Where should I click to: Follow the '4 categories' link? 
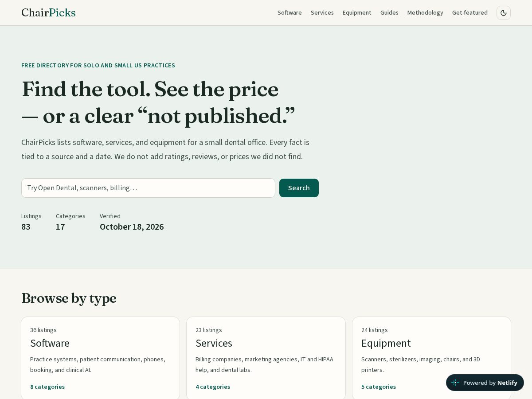coord(213,387)
